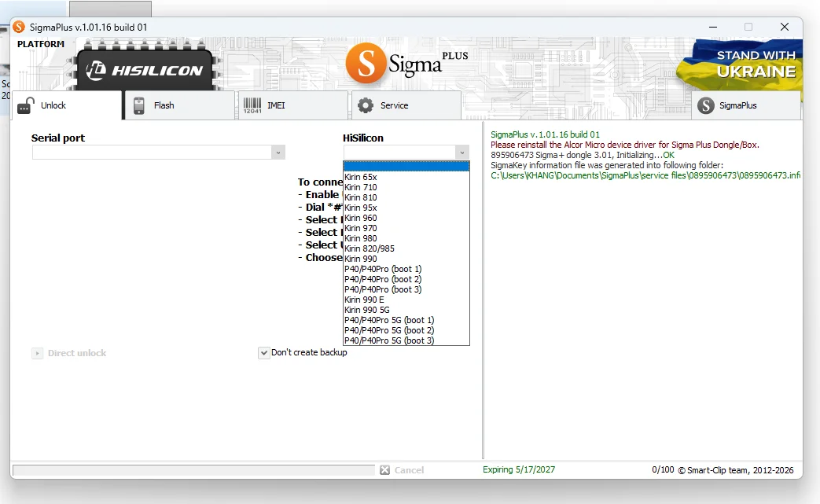Image resolution: width=820 pixels, height=504 pixels.
Task: Click the Cancel X icon
Action: 385,470
